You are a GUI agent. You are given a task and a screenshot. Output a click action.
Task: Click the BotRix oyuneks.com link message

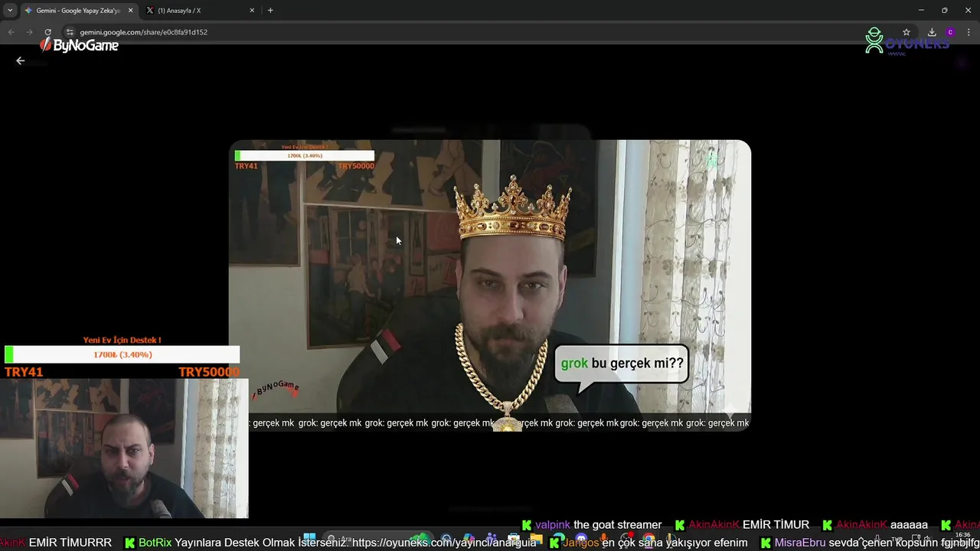click(x=331, y=543)
